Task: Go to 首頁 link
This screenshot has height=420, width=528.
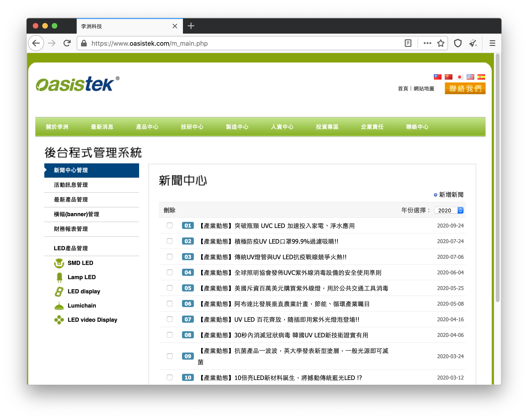Action: [403, 89]
